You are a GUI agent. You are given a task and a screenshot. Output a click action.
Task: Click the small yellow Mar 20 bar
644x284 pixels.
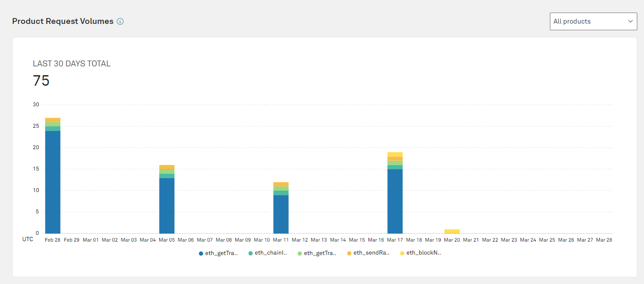pos(452,231)
